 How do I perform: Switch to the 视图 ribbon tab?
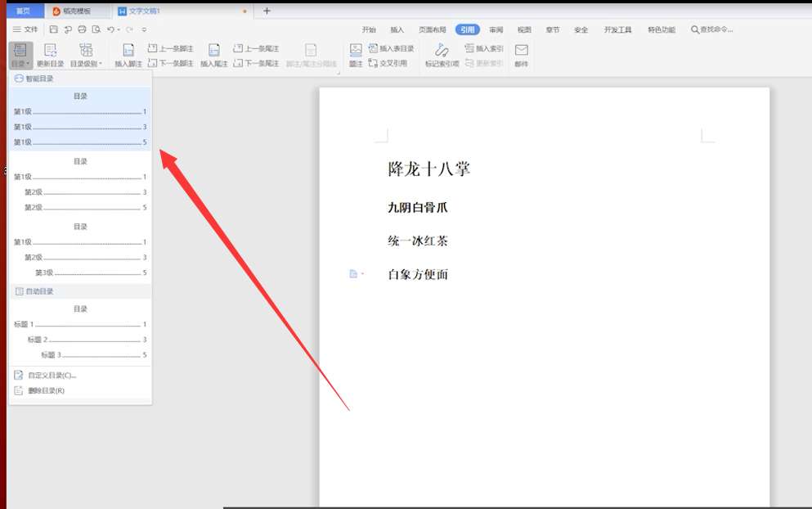point(524,29)
